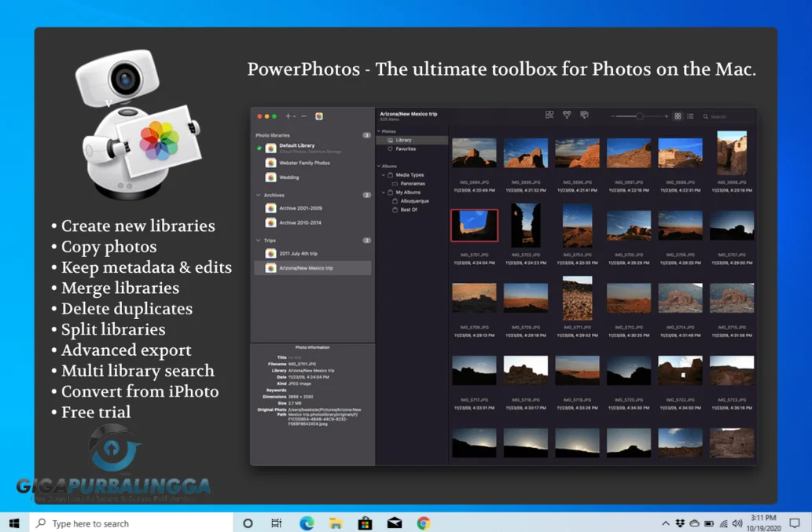Launch Microsoft Edge from taskbar
This screenshot has width=812, height=532.
point(307,523)
